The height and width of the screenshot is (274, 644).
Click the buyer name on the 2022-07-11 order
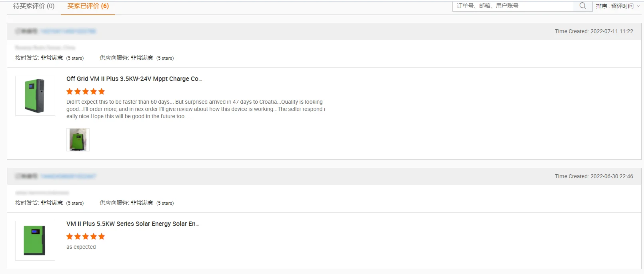(45, 48)
